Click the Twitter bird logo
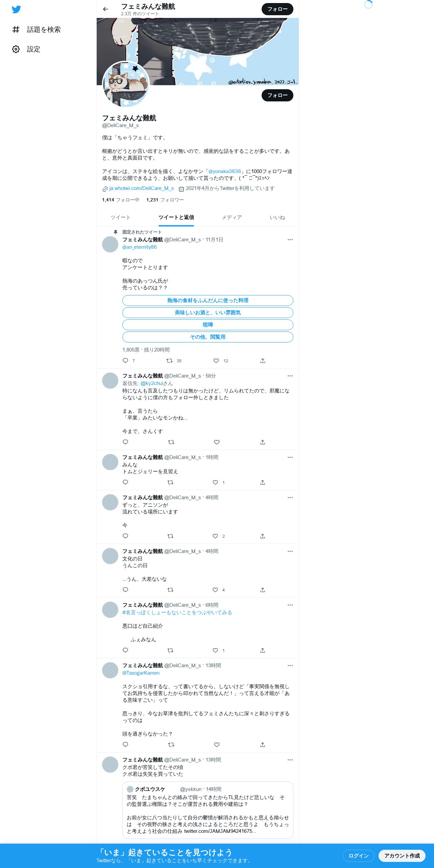434x868 pixels. (16, 9)
